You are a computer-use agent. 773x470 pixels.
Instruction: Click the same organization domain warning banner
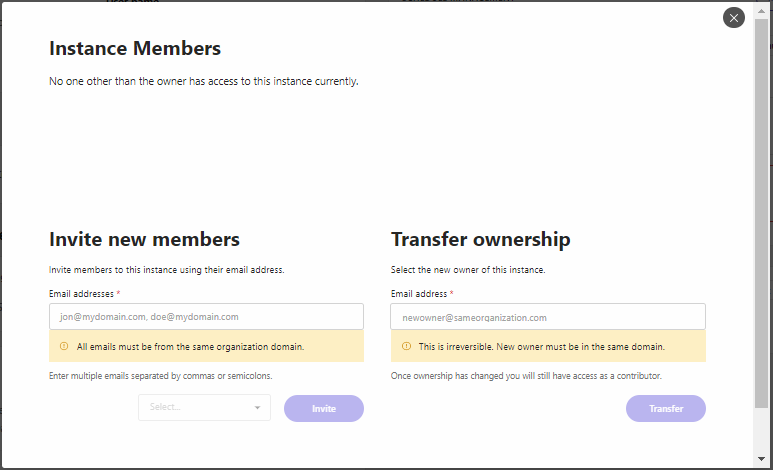206,347
